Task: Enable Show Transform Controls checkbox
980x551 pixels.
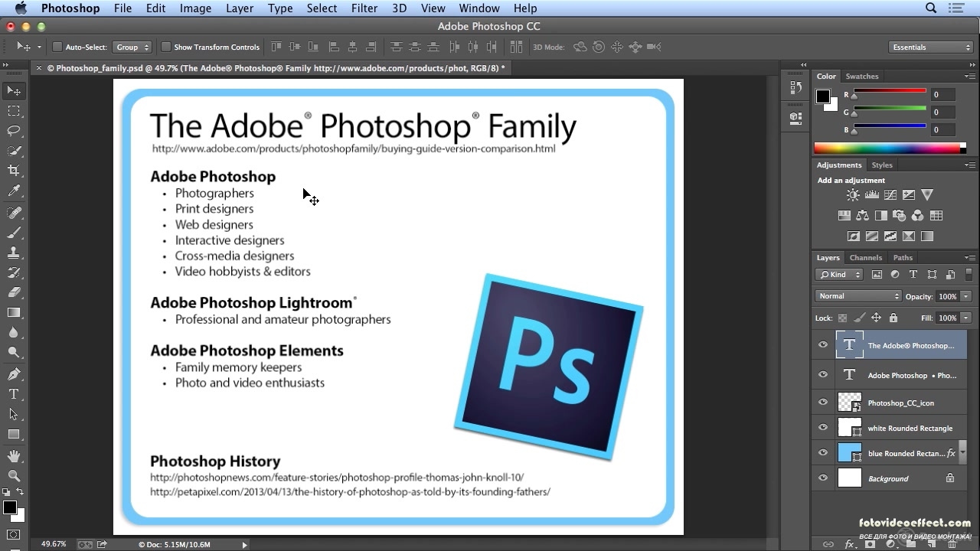Action: coord(165,47)
